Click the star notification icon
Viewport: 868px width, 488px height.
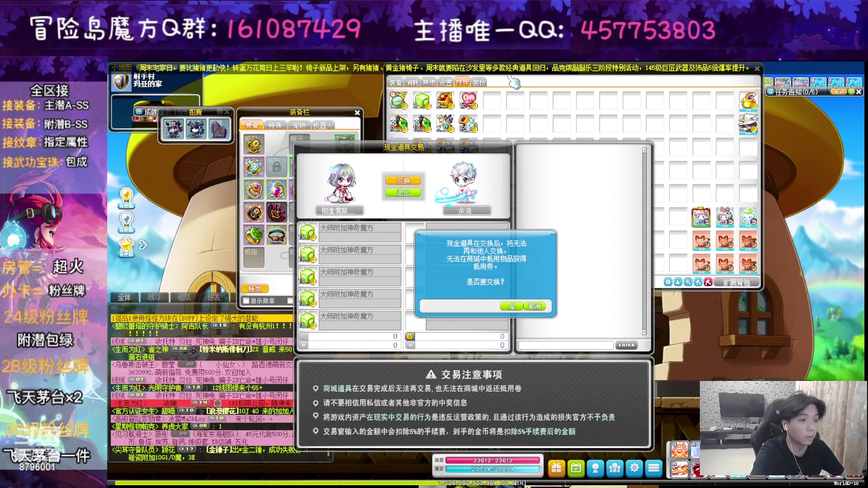(x=126, y=247)
